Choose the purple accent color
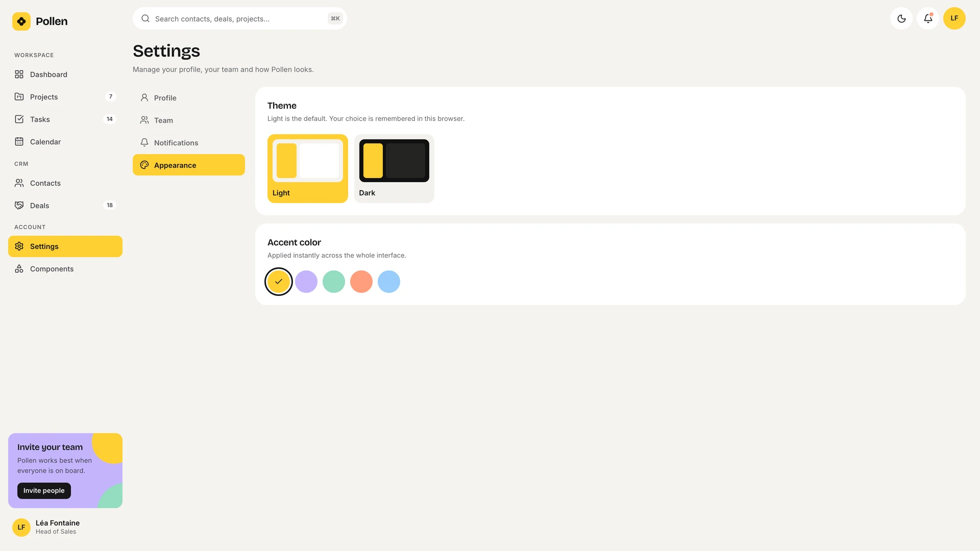 click(306, 282)
